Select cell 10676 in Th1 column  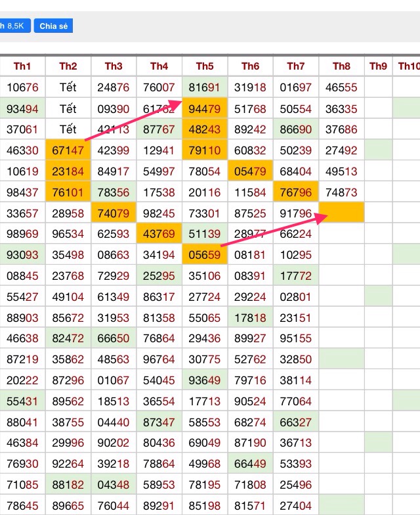[x=22, y=87]
